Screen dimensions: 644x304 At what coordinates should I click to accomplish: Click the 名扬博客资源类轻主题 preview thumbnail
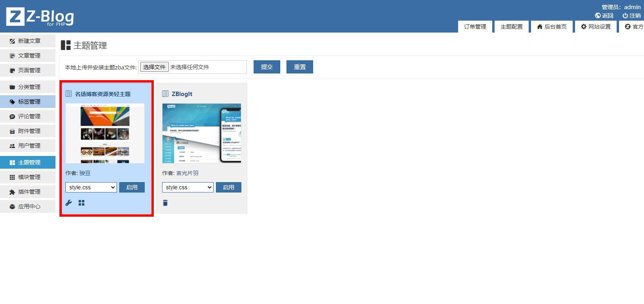pos(105,133)
